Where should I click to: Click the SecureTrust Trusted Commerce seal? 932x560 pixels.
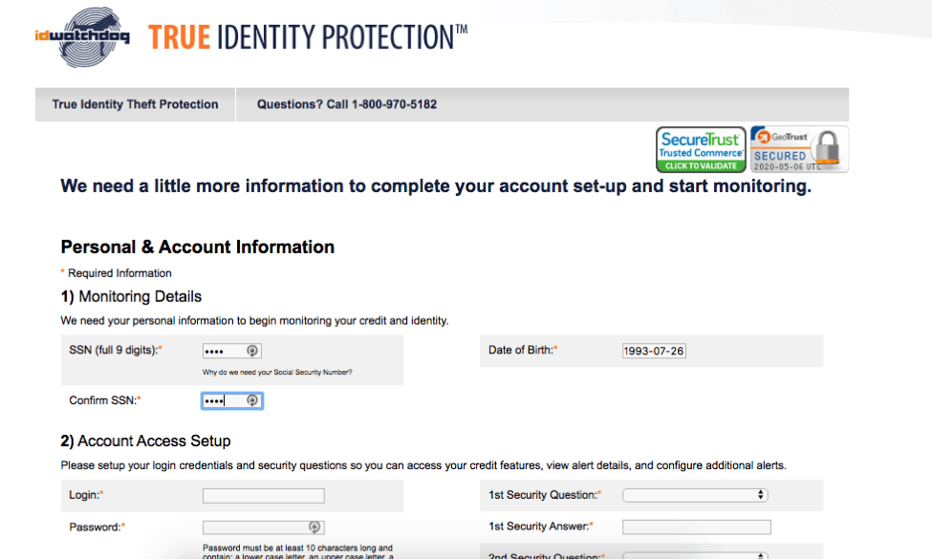tap(701, 148)
